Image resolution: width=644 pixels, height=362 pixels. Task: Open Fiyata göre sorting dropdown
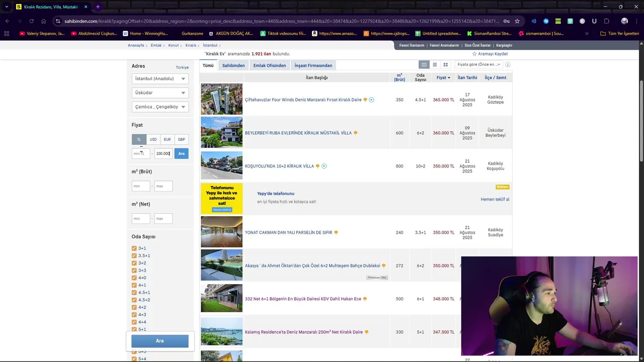coord(479,64)
